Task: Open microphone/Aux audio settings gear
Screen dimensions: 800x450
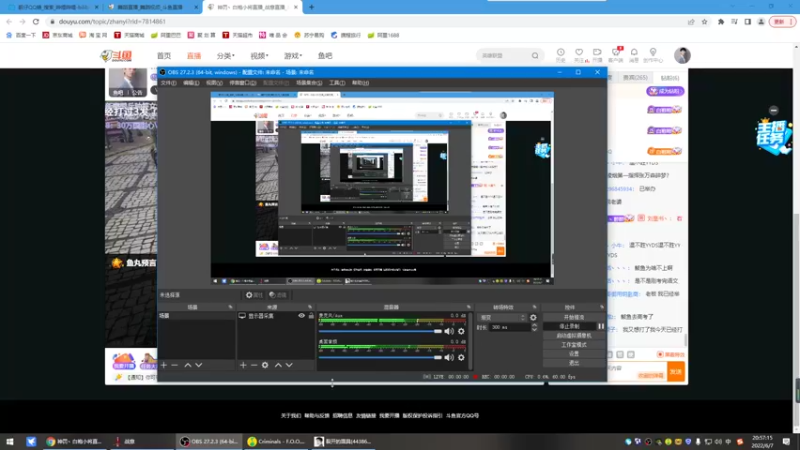Action: click(x=461, y=331)
